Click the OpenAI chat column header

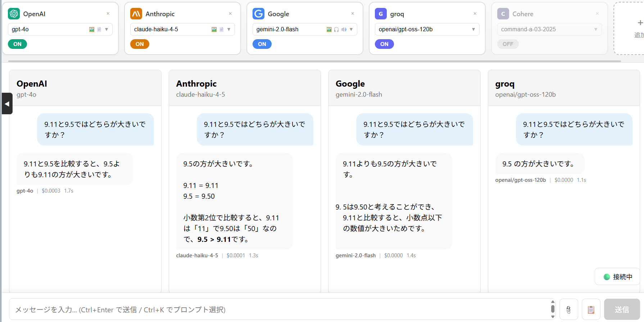(85, 88)
